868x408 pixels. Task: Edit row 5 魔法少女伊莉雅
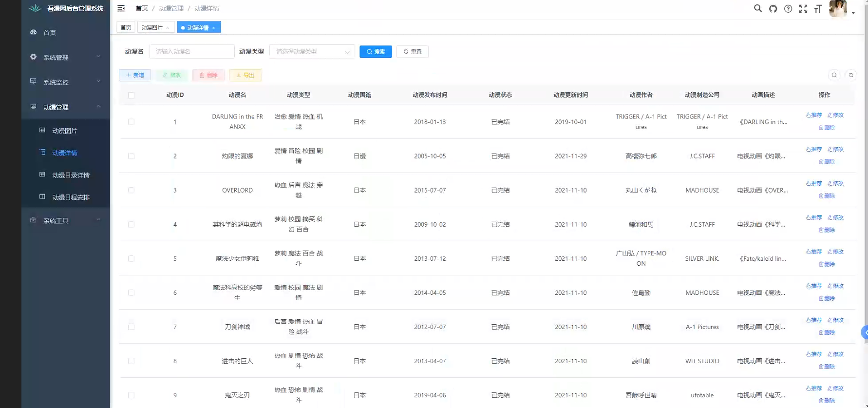pyautogui.click(x=835, y=252)
